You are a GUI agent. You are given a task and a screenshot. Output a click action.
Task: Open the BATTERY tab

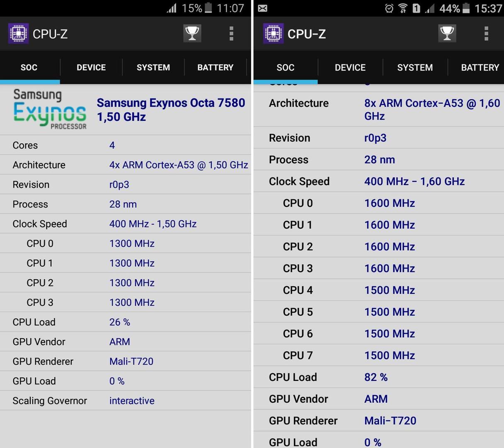[x=215, y=67]
